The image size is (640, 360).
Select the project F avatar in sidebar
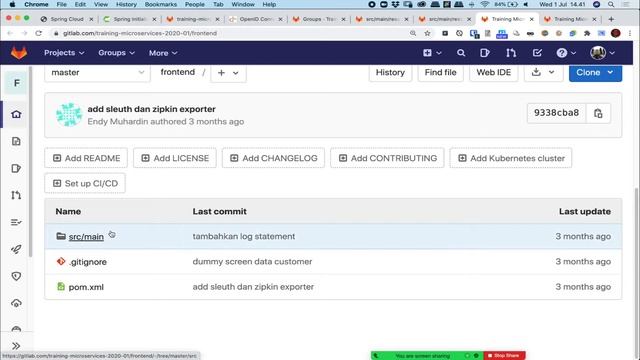(x=16, y=83)
